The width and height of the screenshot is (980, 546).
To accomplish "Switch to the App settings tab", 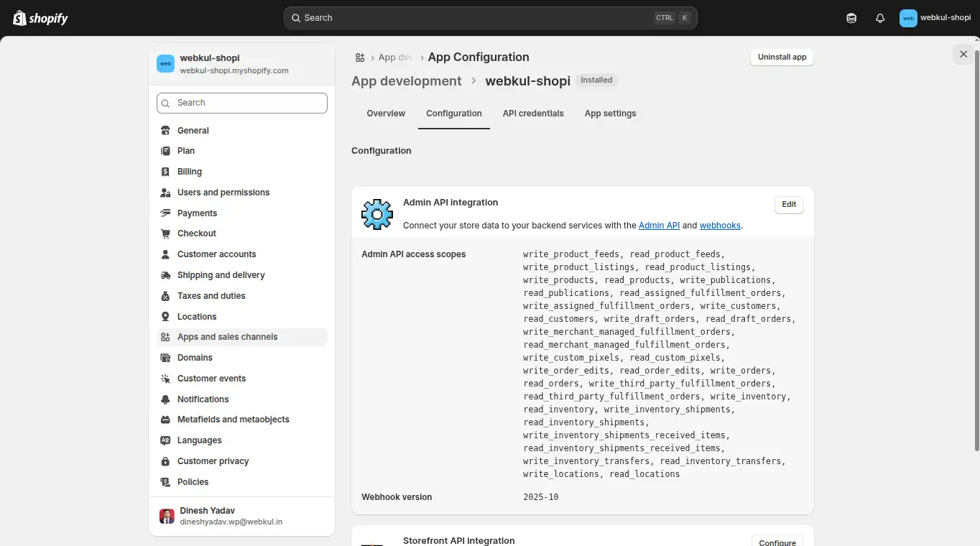I will point(610,113).
